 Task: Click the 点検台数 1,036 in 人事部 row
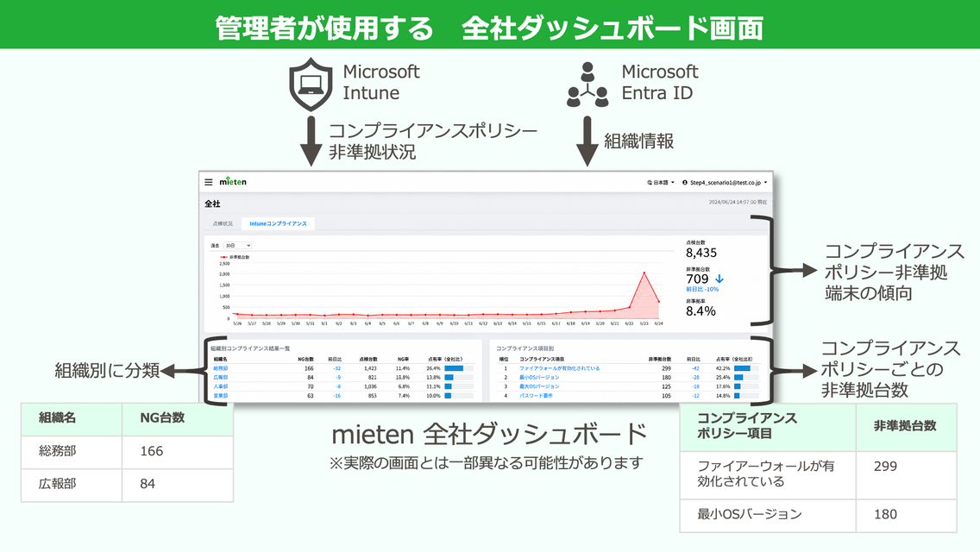pos(370,387)
